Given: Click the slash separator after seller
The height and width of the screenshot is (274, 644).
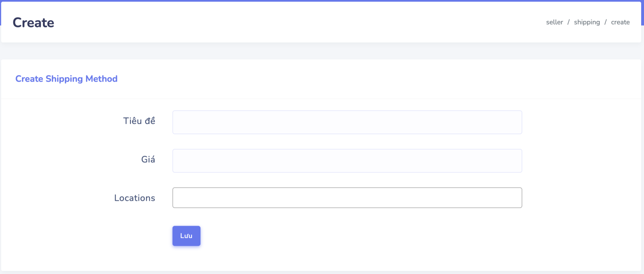Looking at the screenshot, I should 568,22.
